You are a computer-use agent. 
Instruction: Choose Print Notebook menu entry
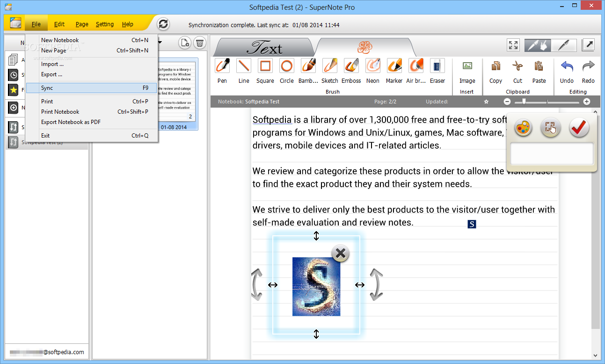click(x=91, y=112)
